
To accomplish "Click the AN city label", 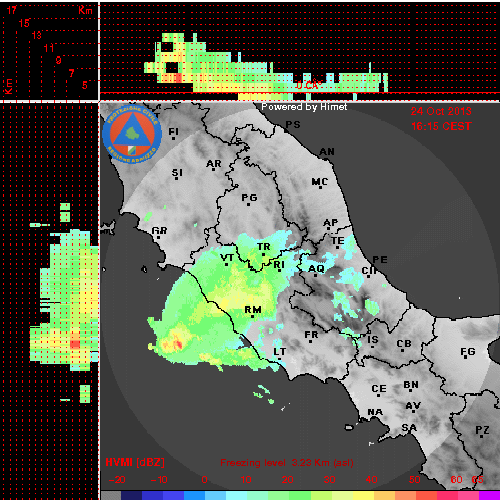I will click(327, 152).
